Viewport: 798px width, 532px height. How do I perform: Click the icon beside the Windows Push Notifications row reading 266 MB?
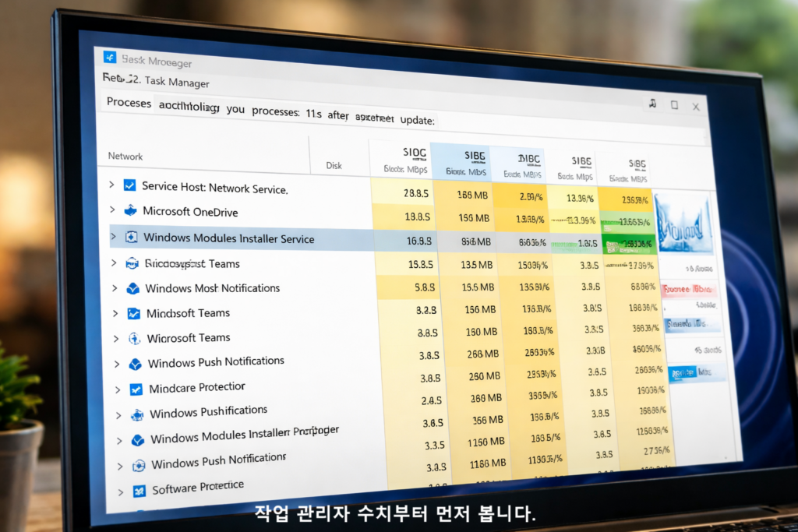[136, 365]
